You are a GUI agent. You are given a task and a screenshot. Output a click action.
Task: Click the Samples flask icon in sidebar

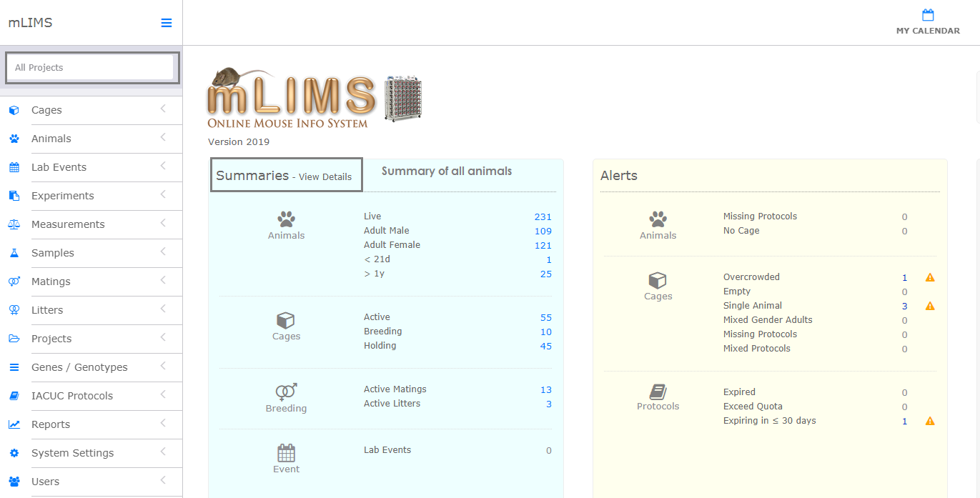pos(14,253)
